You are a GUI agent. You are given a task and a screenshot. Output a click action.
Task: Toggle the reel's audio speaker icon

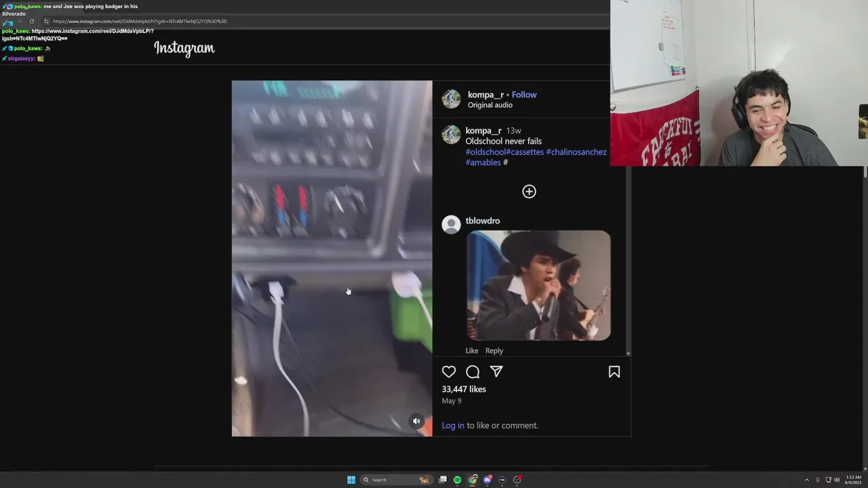coord(416,421)
